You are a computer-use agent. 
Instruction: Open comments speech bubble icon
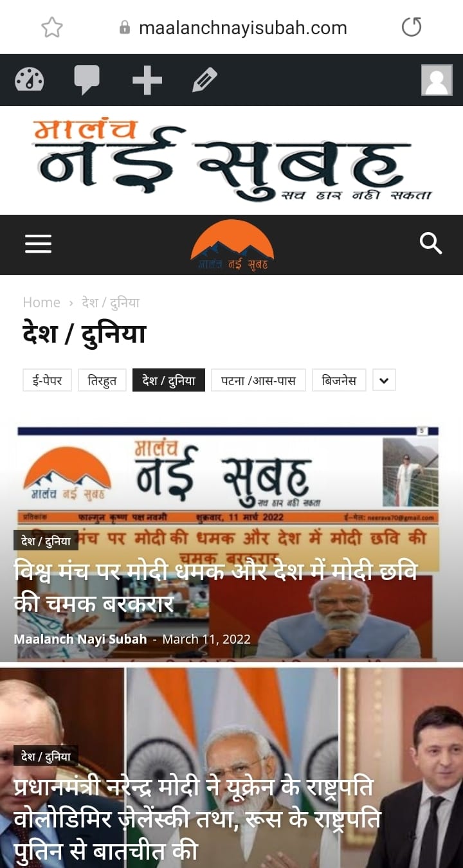pos(87,80)
